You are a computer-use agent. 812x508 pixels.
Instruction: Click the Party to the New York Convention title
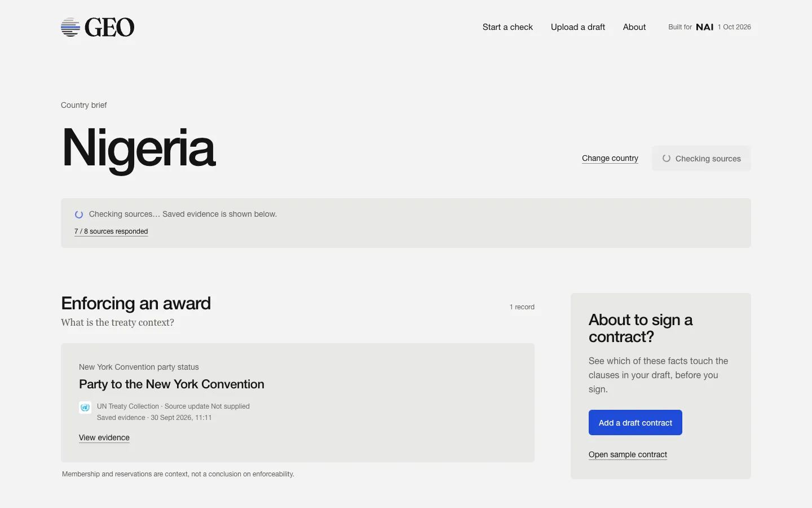171,384
